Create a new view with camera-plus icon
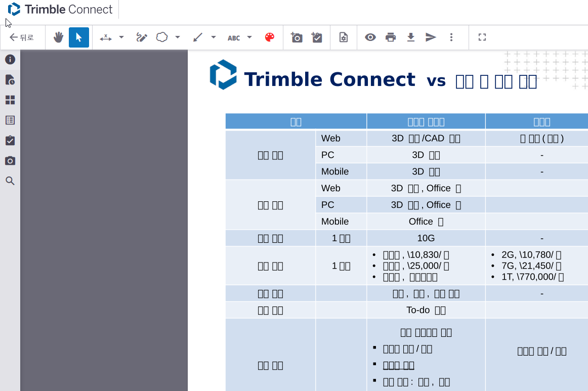This screenshot has width=588, height=391. point(297,37)
